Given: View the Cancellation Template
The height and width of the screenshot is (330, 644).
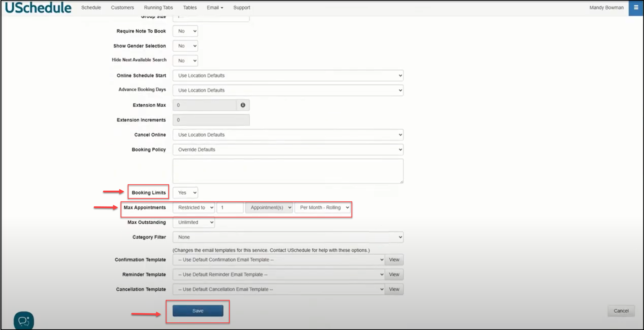Looking at the screenshot, I should (x=394, y=289).
